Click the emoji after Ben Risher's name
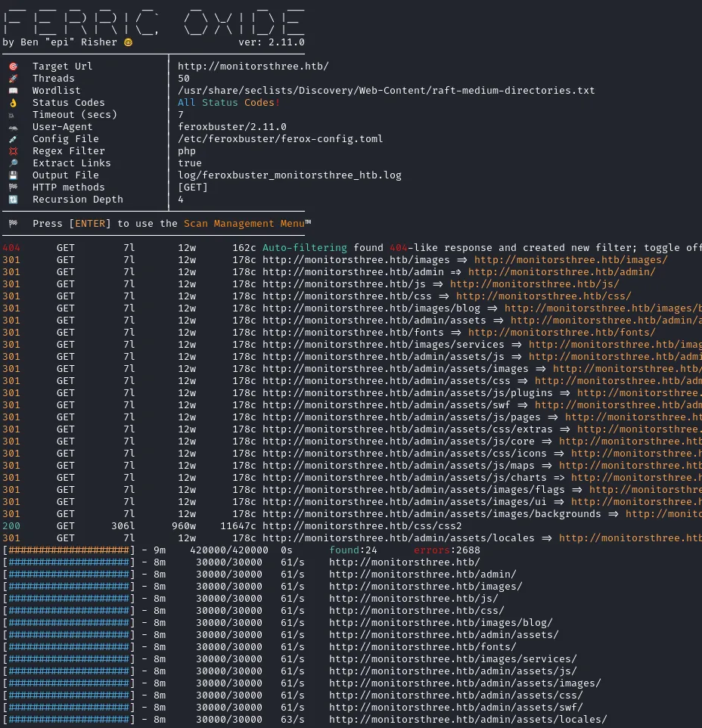Image resolution: width=702 pixels, height=728 pixels. [x=129, y=42]
